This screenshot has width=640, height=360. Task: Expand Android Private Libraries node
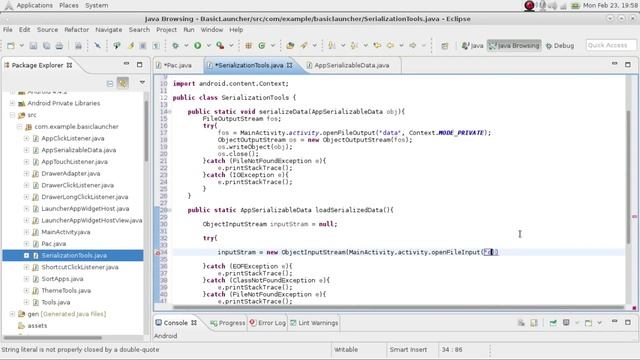12,103
